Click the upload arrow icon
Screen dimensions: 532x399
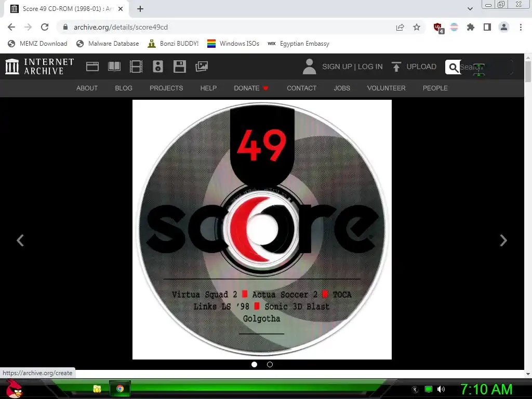pos(396,66)
